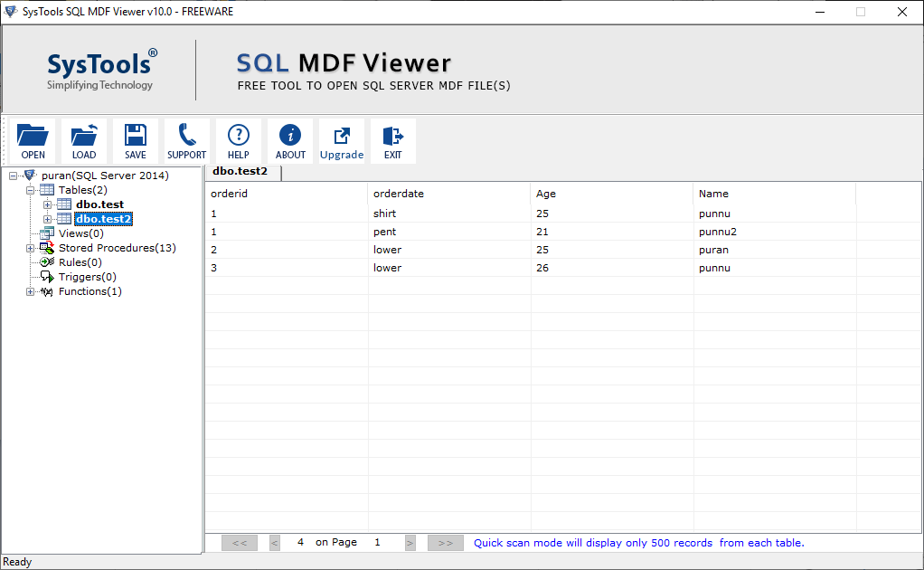This screenshot has width=924, height=570.
Task: Select the orderid cell showing 2
Action: pyautogui.click(x=287, y=250)
